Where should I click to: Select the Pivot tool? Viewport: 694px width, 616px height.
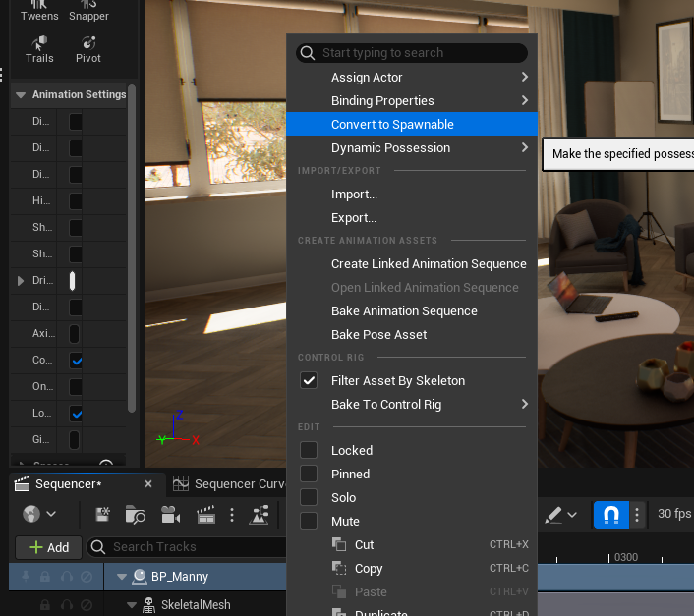click(88, 50)
